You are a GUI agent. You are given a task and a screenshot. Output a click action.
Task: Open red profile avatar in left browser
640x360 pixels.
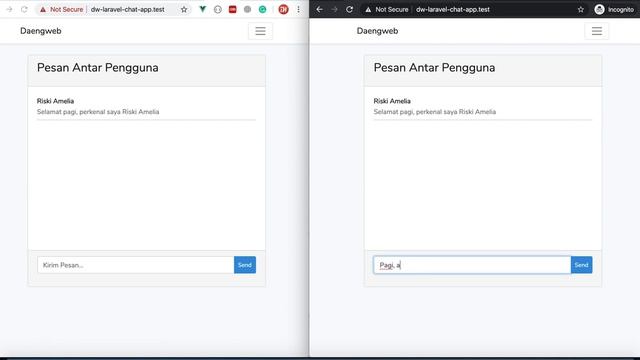pyautogui.click(x=283, y=9)
